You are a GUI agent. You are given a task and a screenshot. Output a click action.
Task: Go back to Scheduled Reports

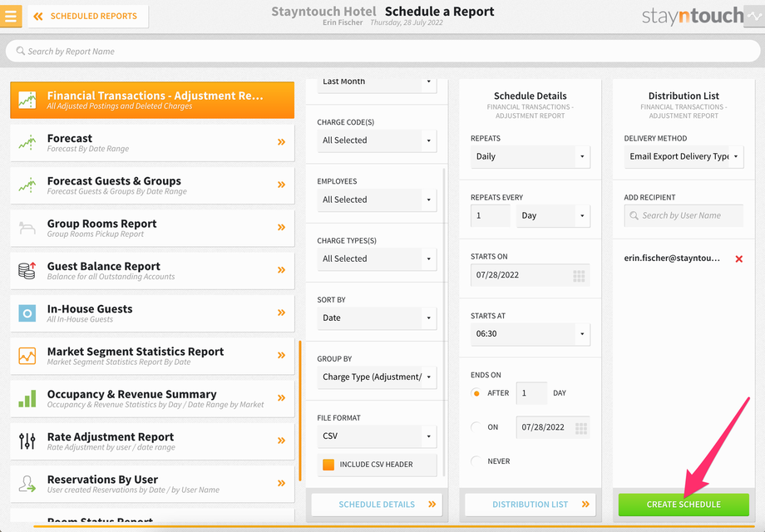(x=88, y=16)
